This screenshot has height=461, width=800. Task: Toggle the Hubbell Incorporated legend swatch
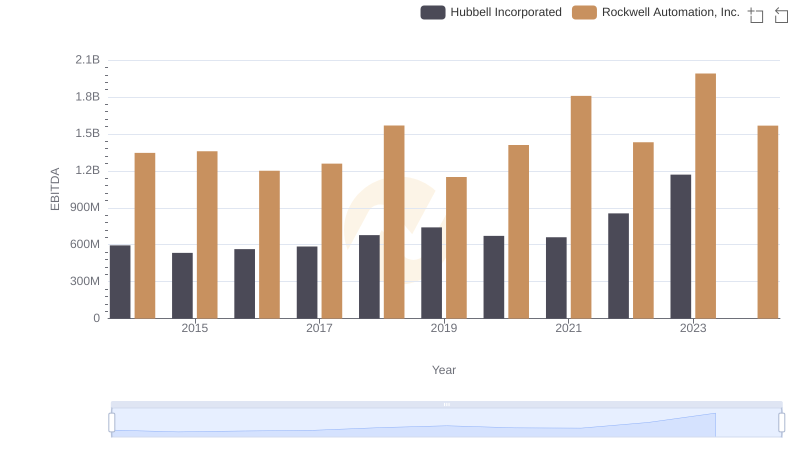pos(433,12)
